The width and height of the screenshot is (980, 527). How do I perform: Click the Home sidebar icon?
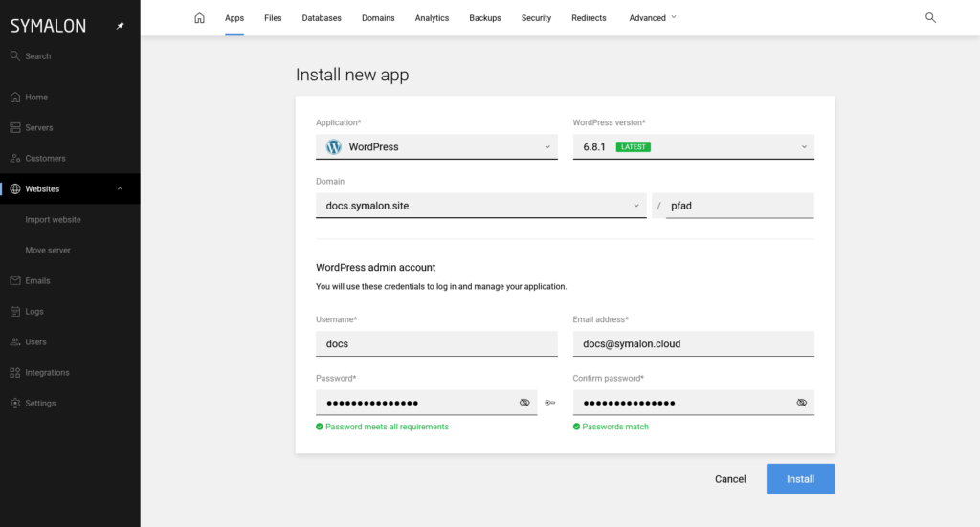tap(15, 97)
